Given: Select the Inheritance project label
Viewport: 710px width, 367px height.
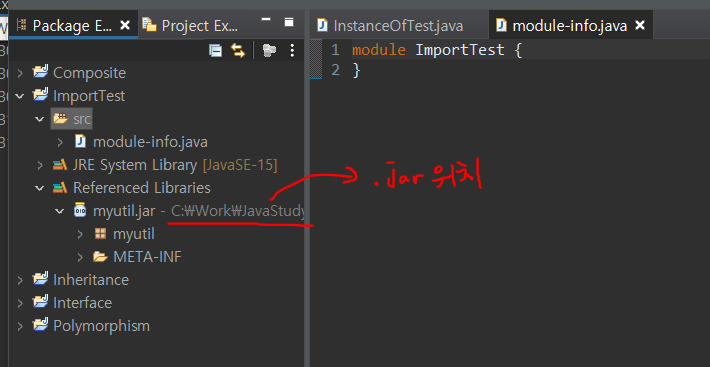Looking at the screenshot, I should pyautogui.click(x=91, y=280).
